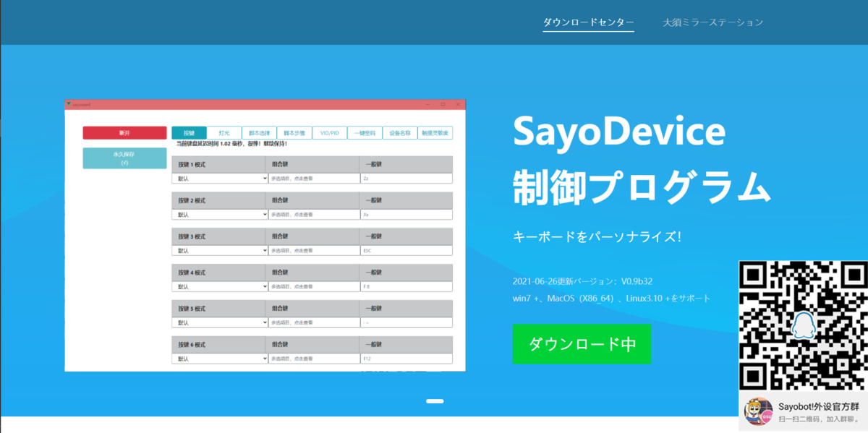This screenshot has height=433, width=868.
Task: Expand the 按键 3 模式 dropdown
Action: click(x=220, y=250)
